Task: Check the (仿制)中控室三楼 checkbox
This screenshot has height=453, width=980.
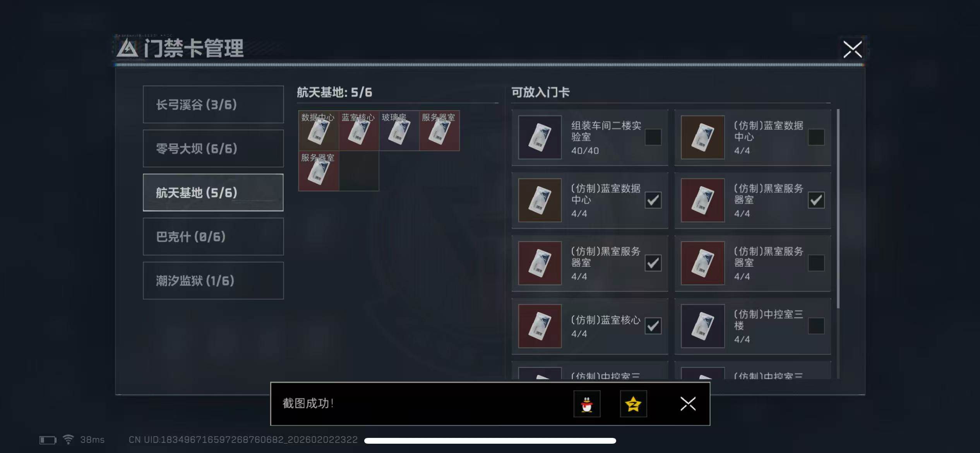Action: pyautogui.click(x=816, y=326)
